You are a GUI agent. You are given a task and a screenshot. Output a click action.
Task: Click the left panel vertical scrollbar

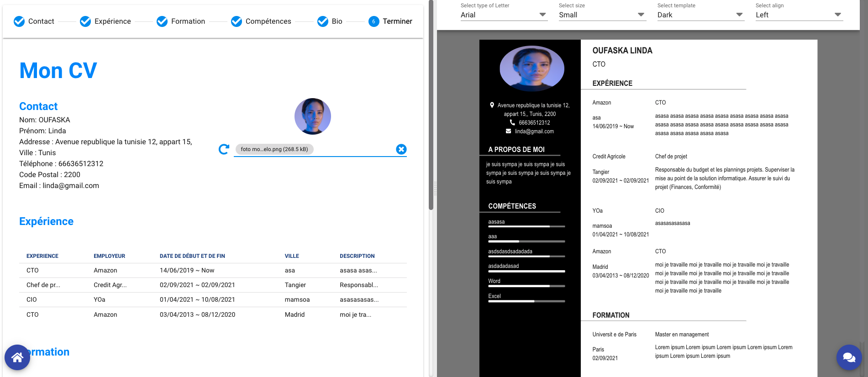coord(431,105)
